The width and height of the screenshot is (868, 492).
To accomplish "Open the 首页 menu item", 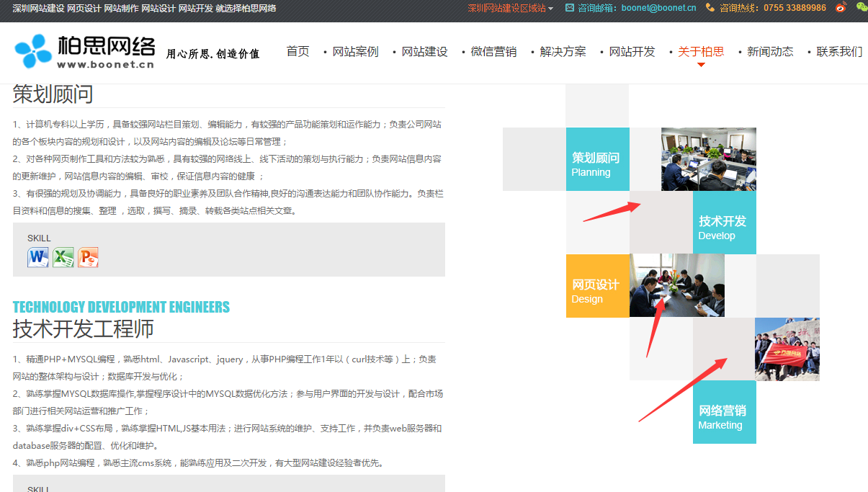I will point(297,52).
